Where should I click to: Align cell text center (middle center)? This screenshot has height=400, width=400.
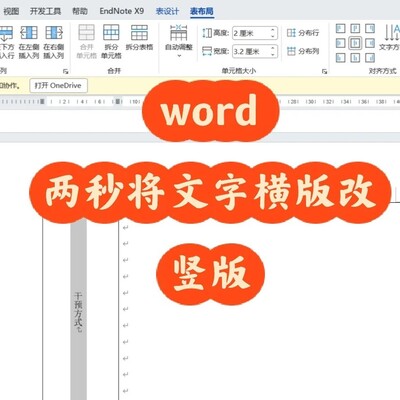click(x=355, y=43)
